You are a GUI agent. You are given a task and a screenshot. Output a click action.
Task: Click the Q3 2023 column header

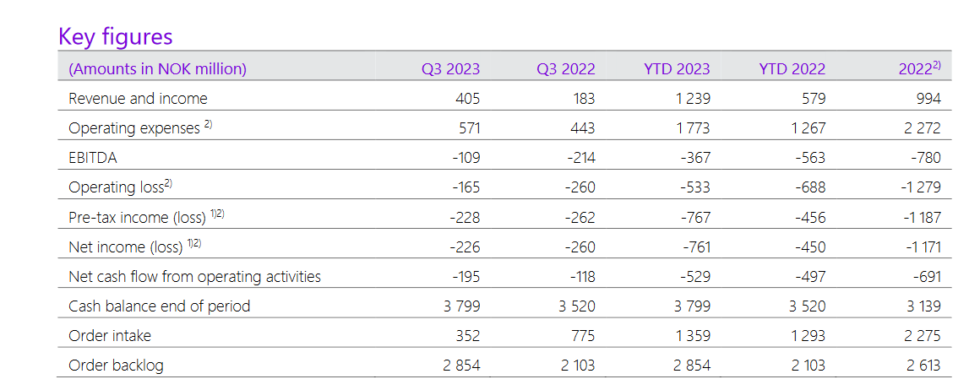click(x=450, y=69)
